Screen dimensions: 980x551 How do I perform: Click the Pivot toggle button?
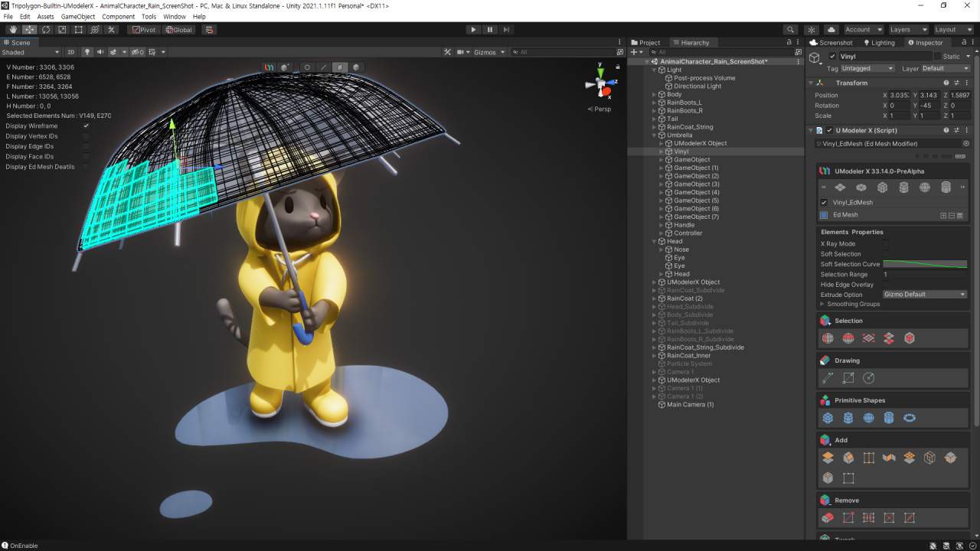(x=143, y=30)
